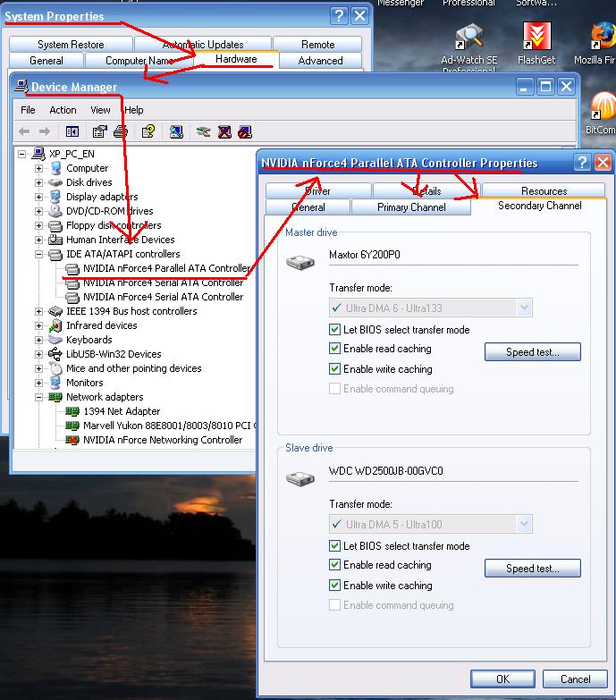The image size is (616, 700).
Task: Click the Uninstall device toolbar icon
Action: pos(224,131)
